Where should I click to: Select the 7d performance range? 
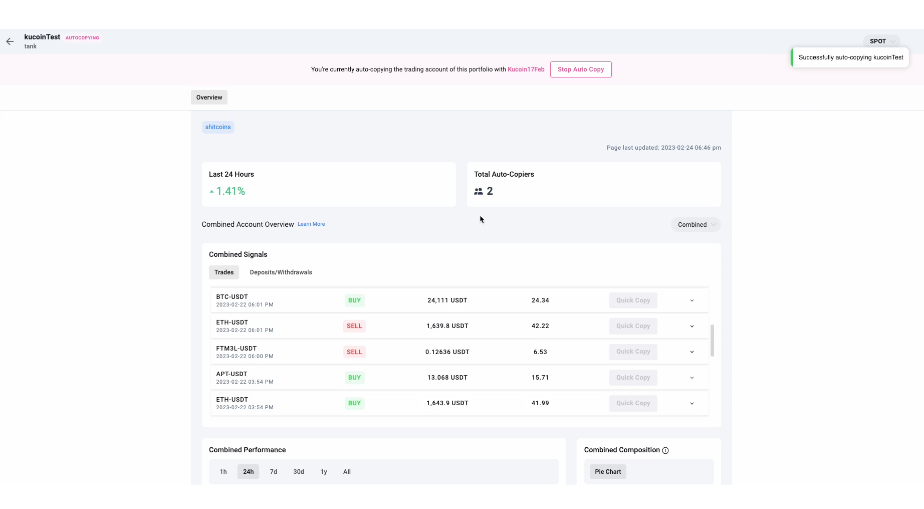tap(273, 471)
